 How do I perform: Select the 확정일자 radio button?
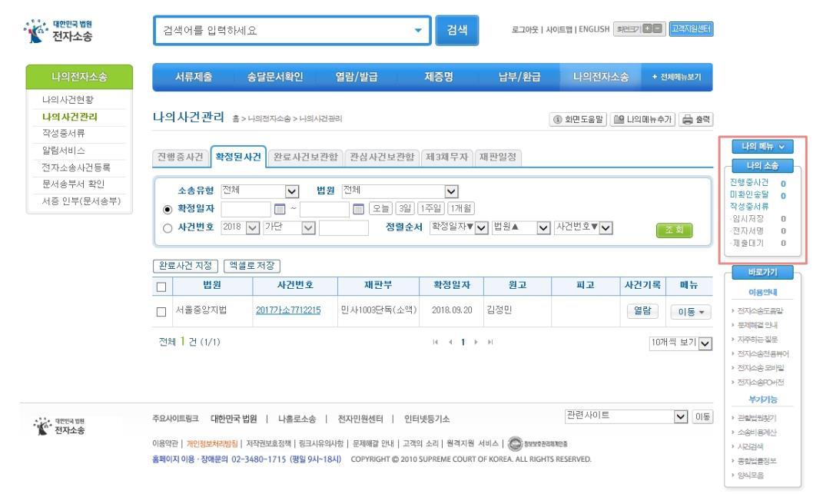click(168, 210)
